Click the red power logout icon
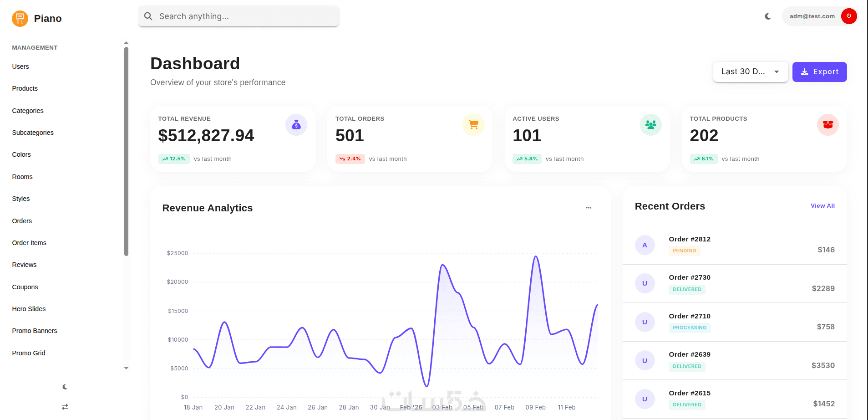 point(849,16)
